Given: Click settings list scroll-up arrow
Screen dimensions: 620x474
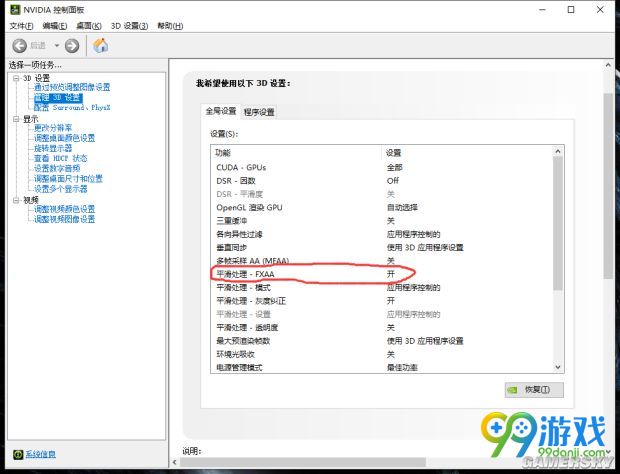Looking at the screenshot, I should pyautogui.click(x=558, y=151).
